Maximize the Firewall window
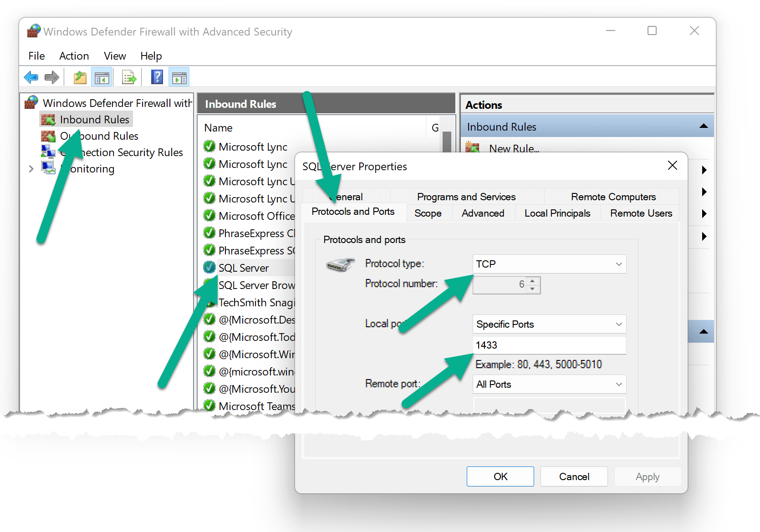760x532 pixels. (x=652, y=30)
